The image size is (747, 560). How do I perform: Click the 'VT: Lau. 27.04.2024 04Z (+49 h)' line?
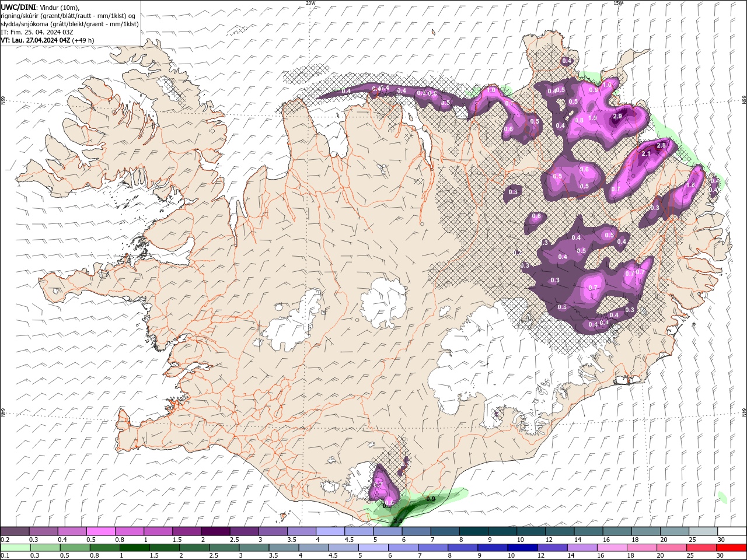coord(48,40)
